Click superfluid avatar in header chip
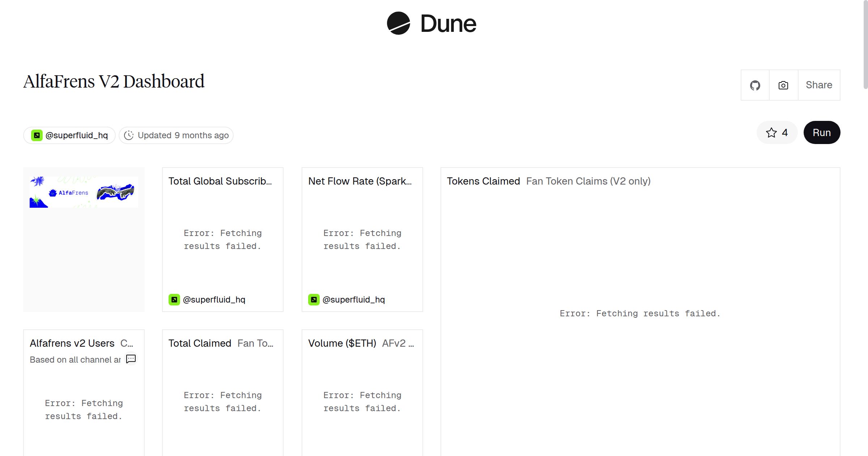This screenshot has width=868, height=456. tap(37, 135)
